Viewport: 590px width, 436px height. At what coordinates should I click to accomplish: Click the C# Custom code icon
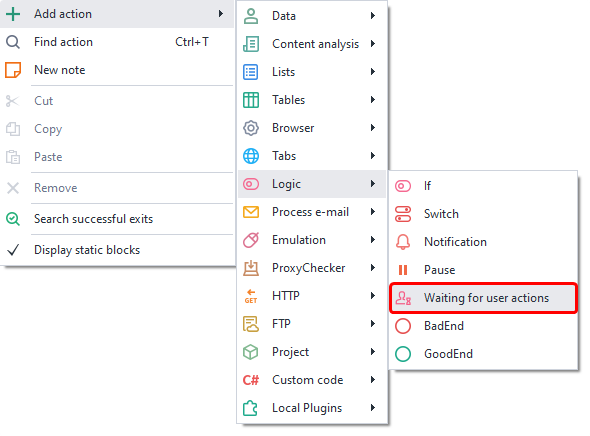pos(251,380)
